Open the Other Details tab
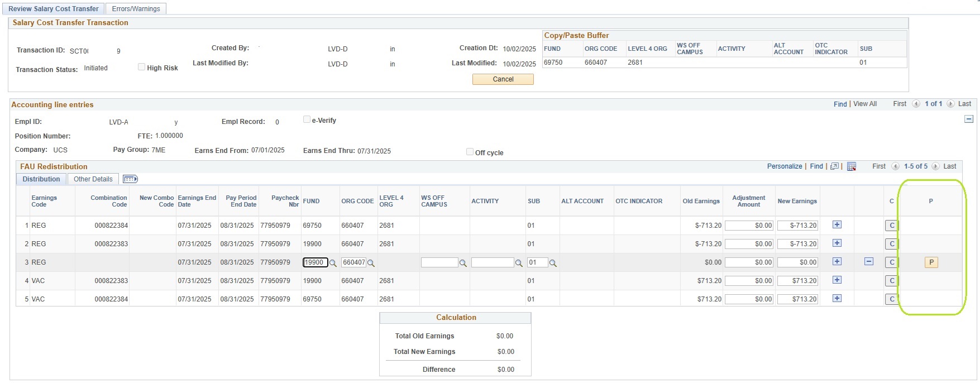The image size is (980, 383). 93,179
